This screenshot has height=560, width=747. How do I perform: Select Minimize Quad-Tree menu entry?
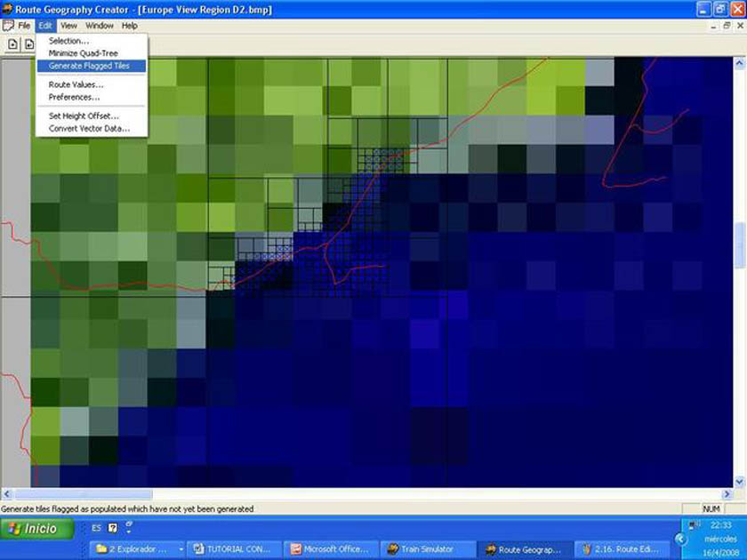[x=83, y=53]
